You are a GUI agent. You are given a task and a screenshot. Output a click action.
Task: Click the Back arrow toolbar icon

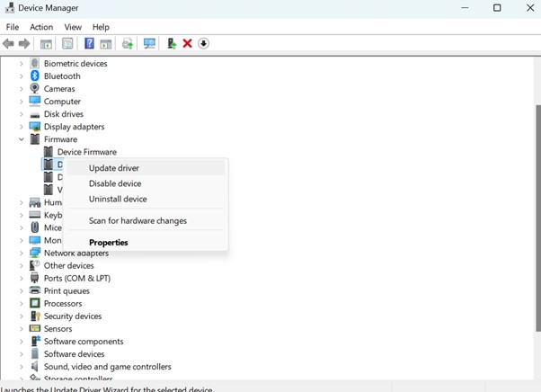(8, 43)
